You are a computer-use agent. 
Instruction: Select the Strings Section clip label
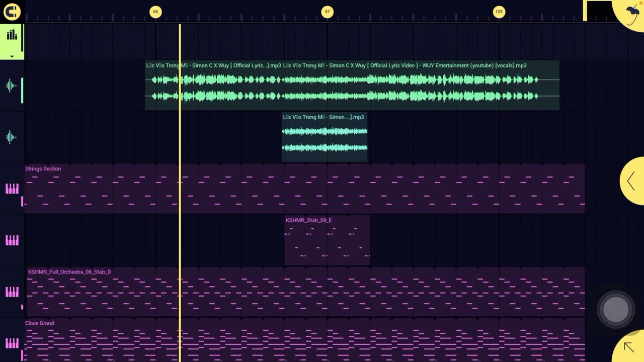pyautogui.click(x=43, y=169)
